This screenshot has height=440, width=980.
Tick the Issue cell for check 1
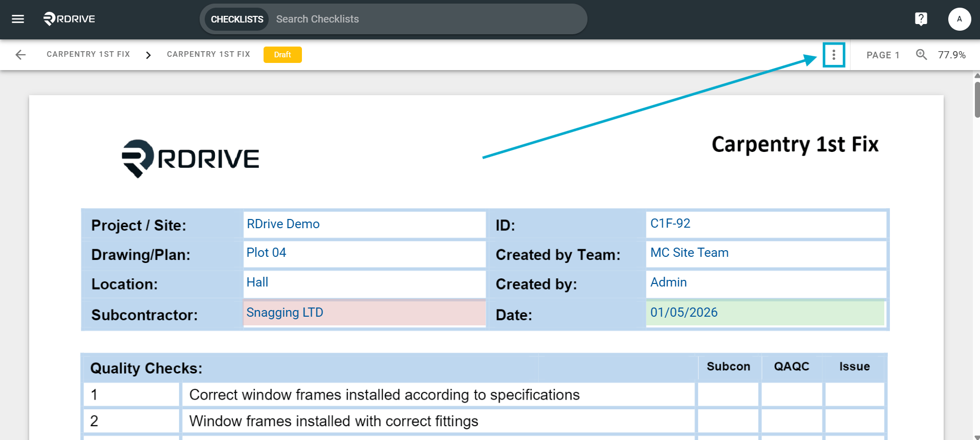click(x=855, y=394)
